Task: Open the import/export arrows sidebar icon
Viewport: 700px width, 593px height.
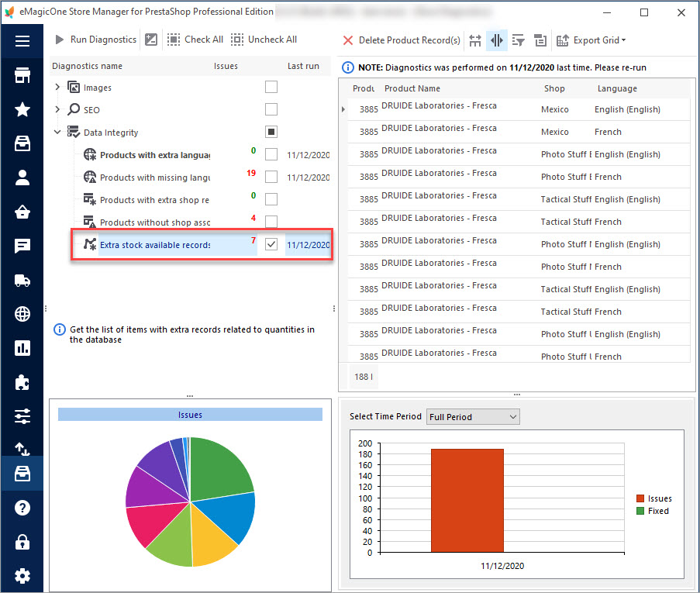Action: tap(22, 449)
